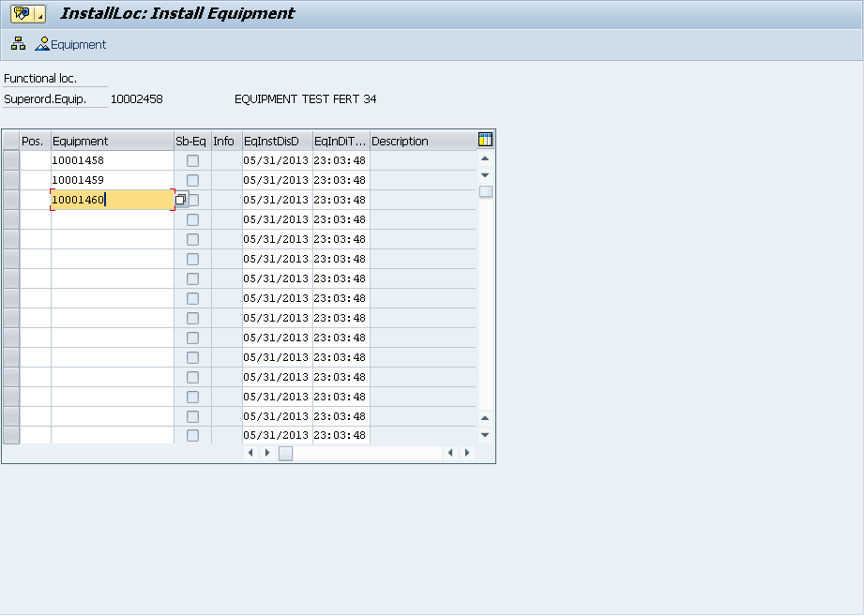Click the horizontal scrollbar thumb
Image resolution: width=864 pixels, height=616 pixels.
coord(285,453)
